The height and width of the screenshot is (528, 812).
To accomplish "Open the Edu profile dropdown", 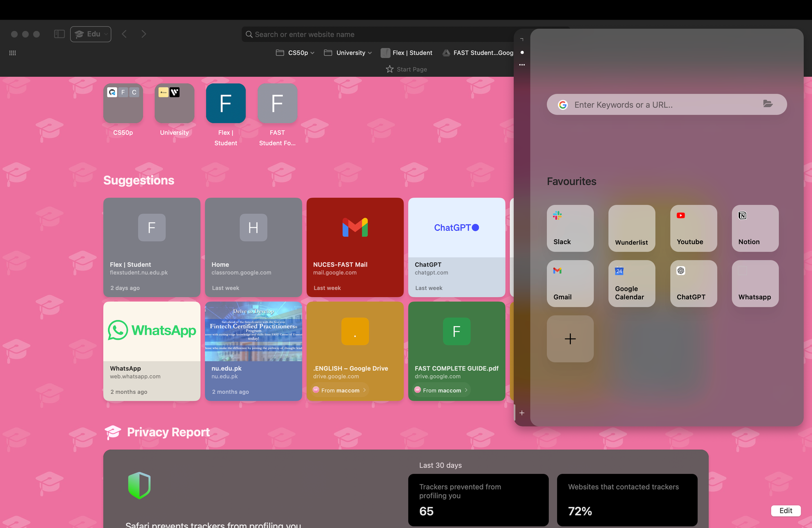I will point(91,34).
